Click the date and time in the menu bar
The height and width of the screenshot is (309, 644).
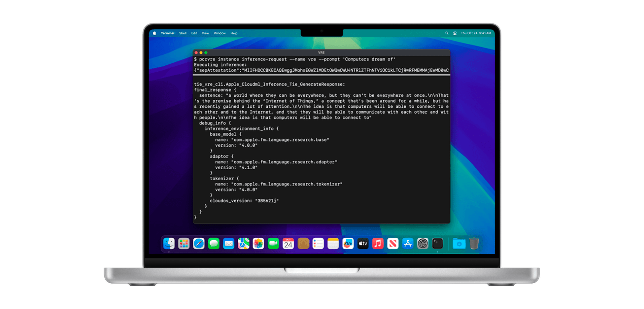476,33
